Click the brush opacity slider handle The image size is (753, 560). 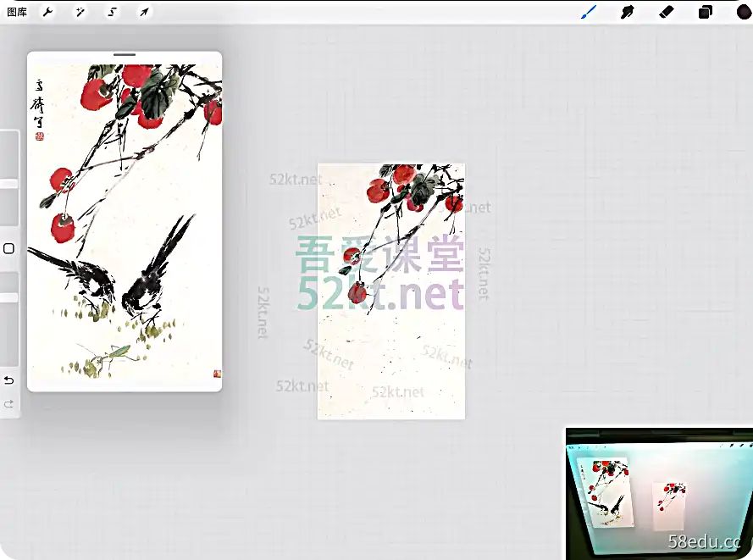pos(9,297)
